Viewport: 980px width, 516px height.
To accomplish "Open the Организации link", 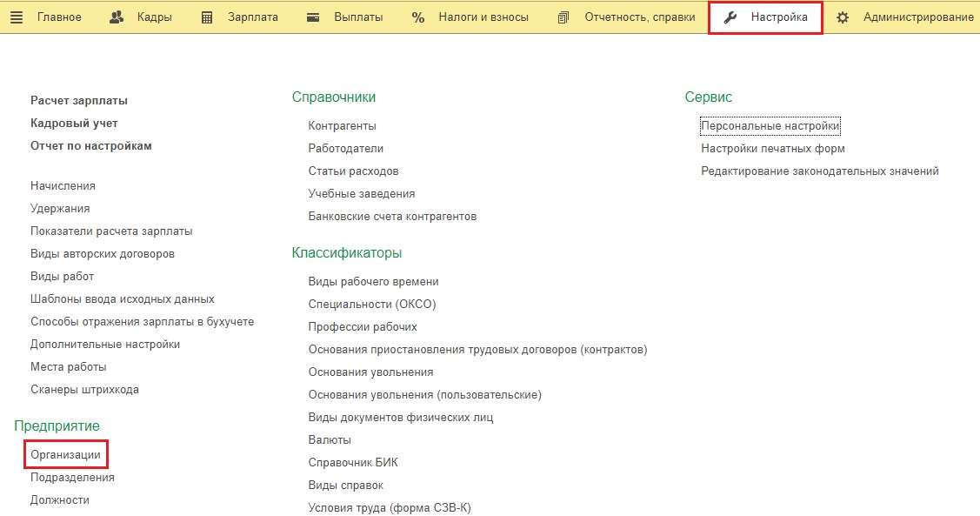I will (x=65, y=455).
